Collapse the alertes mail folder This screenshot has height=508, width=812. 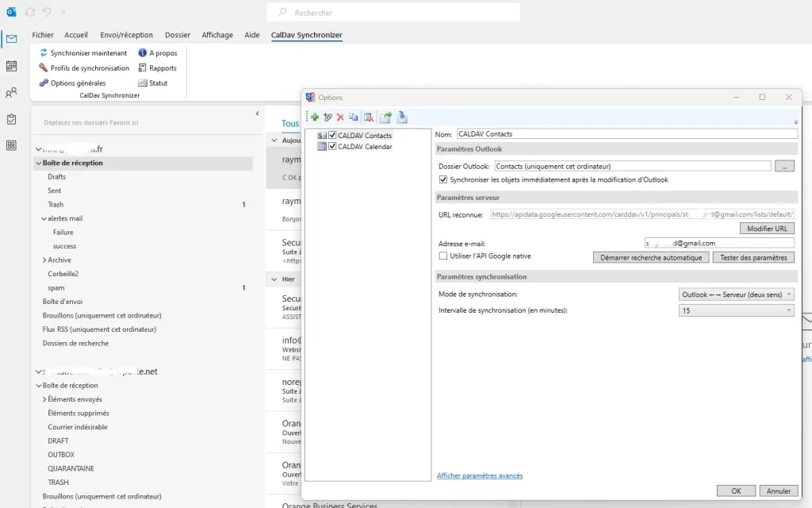click(44, 219)
